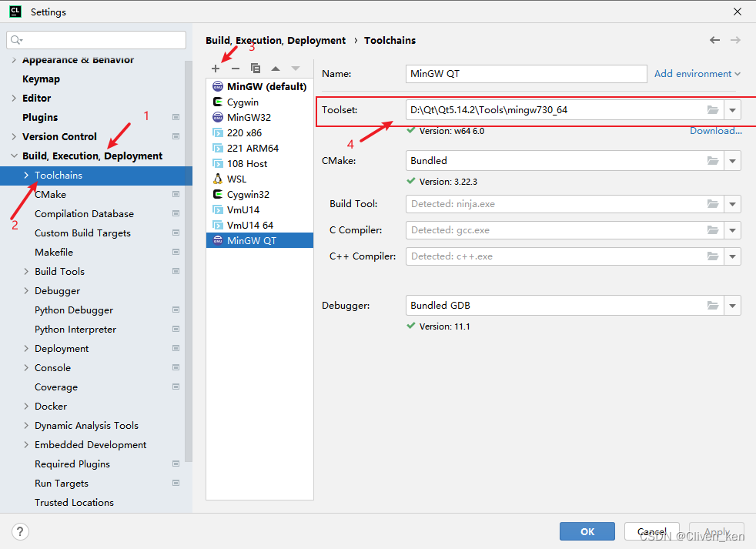Click the Name input field
The width and height of the screenshot is (756, 549).
click(526, 74)
